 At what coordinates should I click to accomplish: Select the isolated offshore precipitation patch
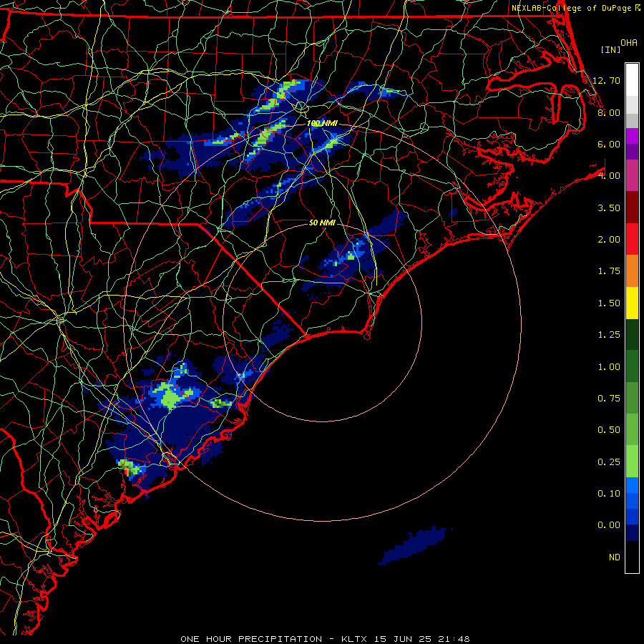click(x=414, y=545)
